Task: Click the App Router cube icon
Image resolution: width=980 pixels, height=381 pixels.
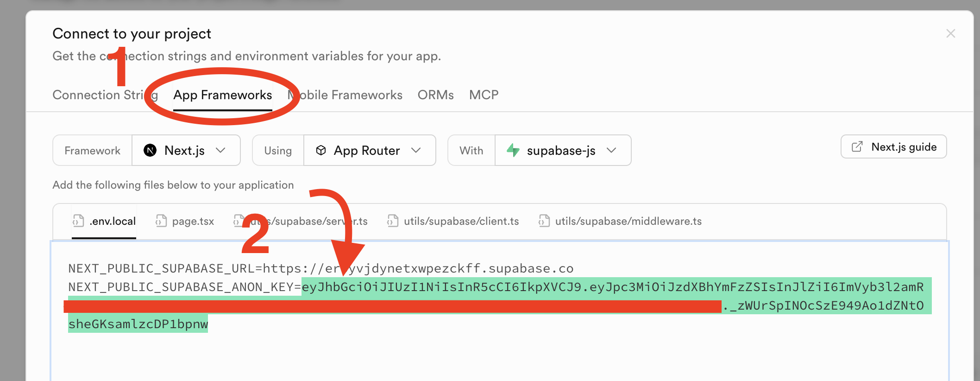Action: click(320, 150)
